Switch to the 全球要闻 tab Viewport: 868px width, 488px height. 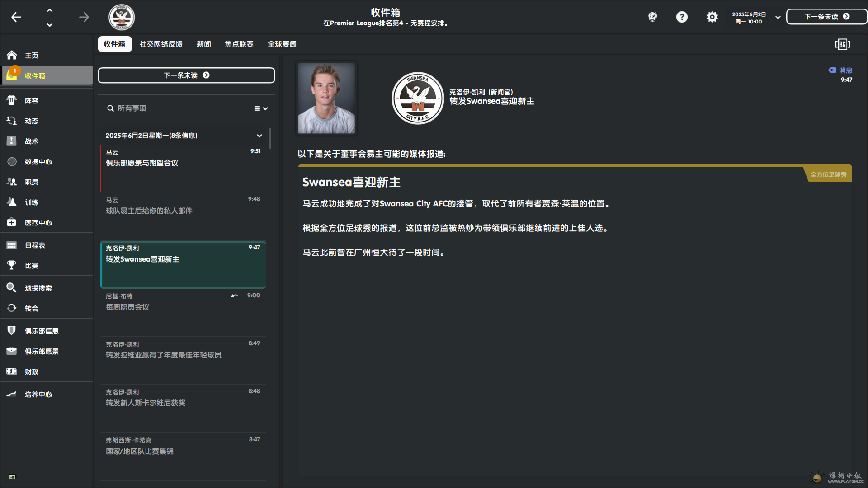[x=282, y=44]
